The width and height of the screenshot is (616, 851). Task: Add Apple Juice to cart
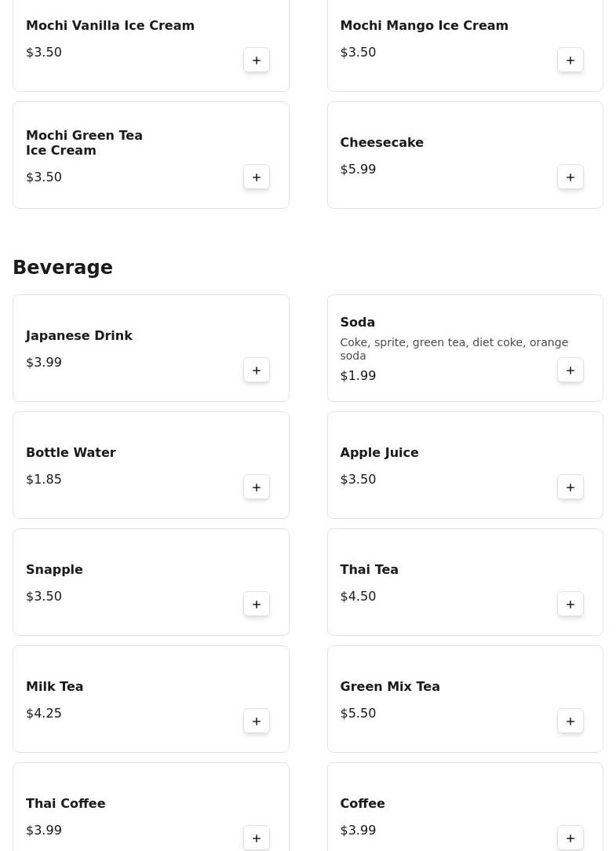pos(570,488)
